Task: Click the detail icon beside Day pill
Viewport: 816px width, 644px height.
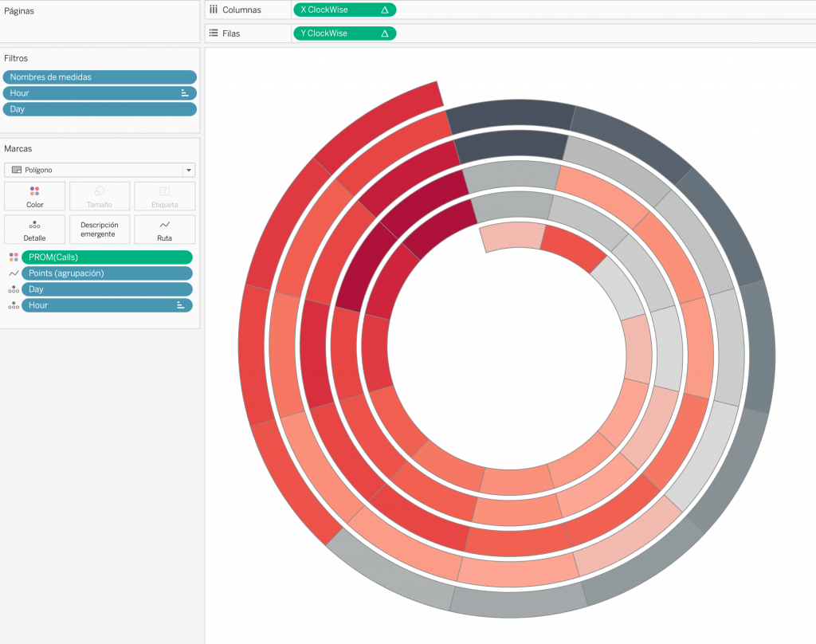Action: point(14,289)
